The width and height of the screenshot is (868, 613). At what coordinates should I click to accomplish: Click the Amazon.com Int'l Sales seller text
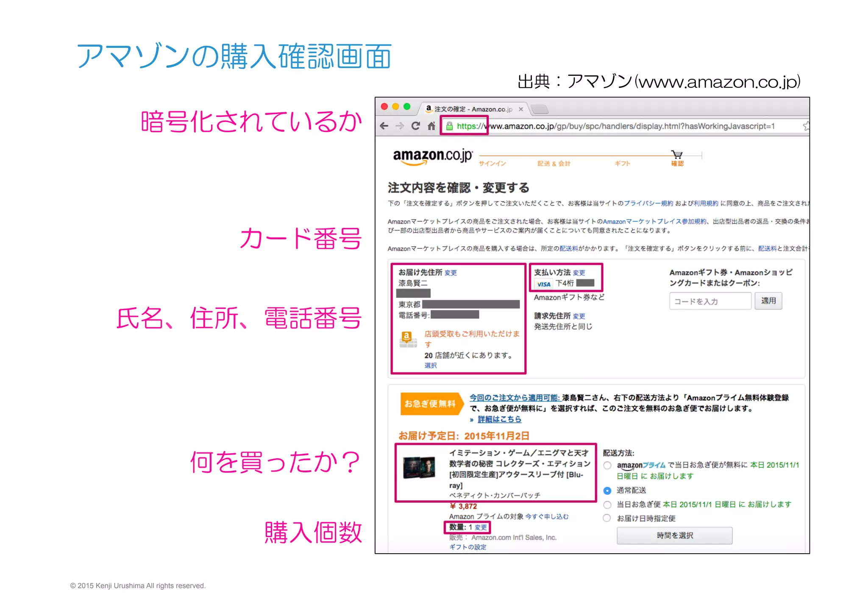click(514, 538)
